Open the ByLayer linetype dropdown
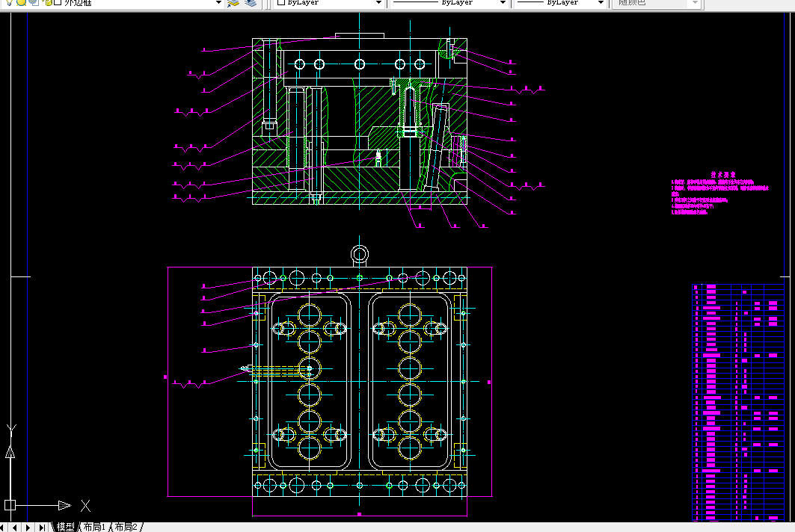795x532 pixels. (x=503, y=2)
